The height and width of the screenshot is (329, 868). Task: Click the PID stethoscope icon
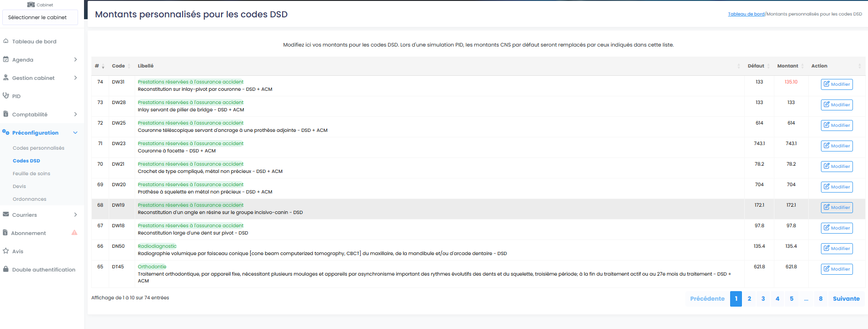pos(6,96)
